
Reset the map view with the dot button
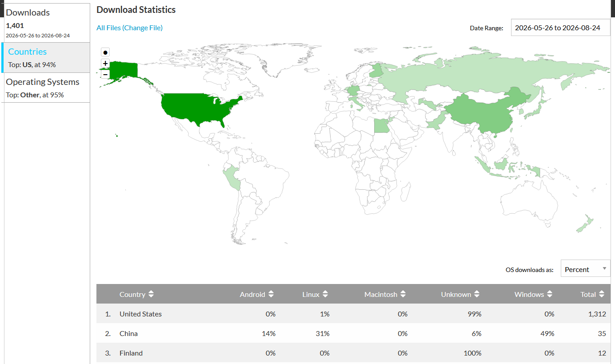coord(105,52)
